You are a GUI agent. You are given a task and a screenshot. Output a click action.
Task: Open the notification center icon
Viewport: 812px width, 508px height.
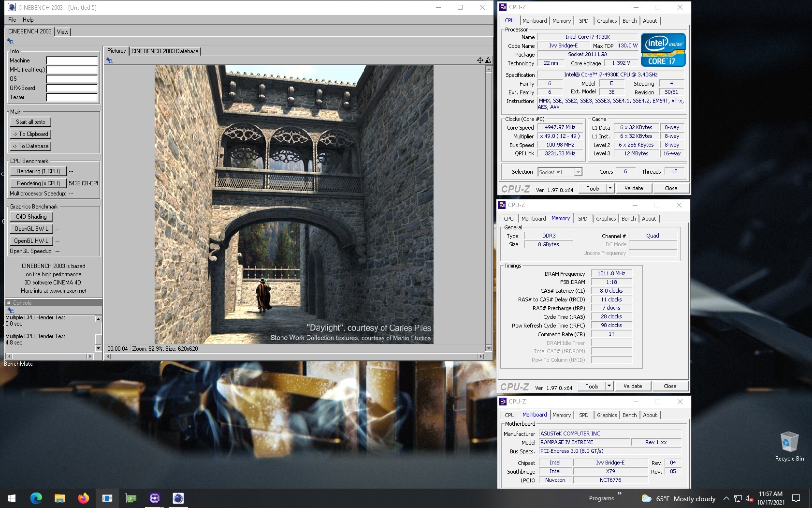[x=796, y=498]
